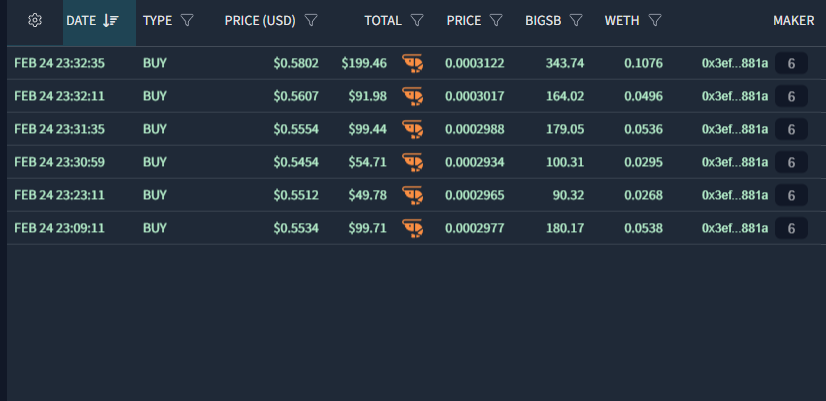Click the $91.98 total value

point(367,96)
